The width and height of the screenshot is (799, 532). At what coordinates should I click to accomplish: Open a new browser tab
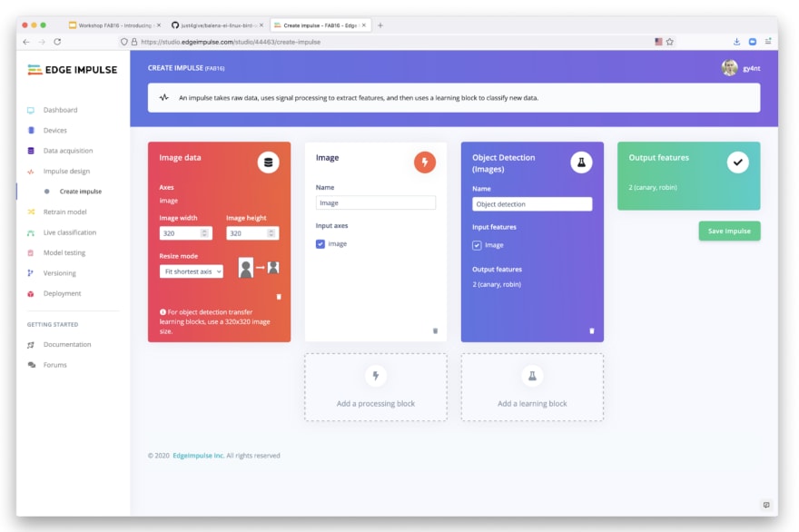380,25
